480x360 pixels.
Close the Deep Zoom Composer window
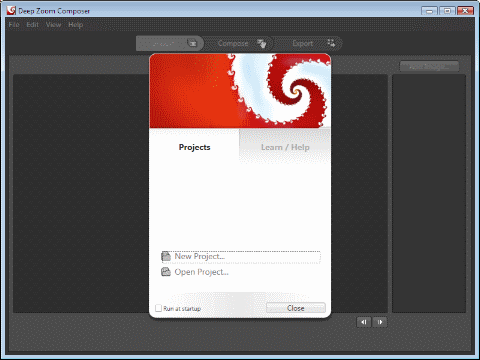465,11
